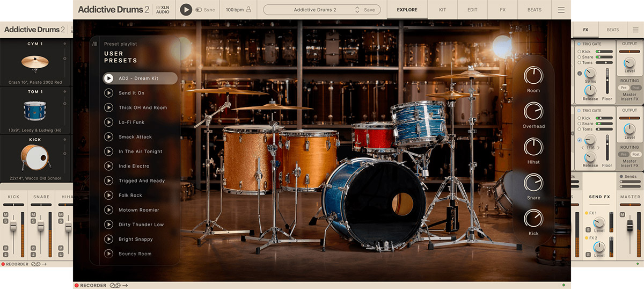Click the preset up/down stepper arrows

tap(357, 10)
